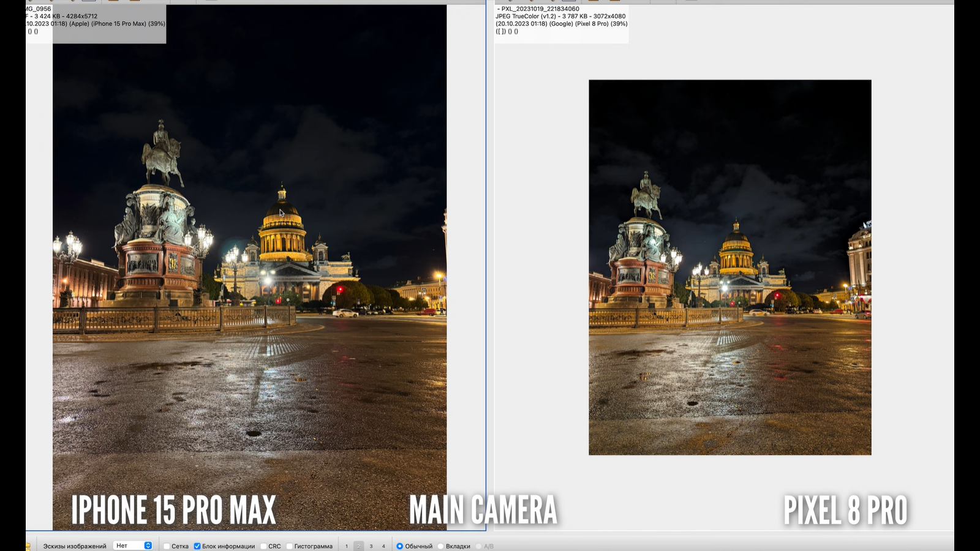Viewport: 980px width, 551px height.
Task: Uncheck the Блок информации checkbox
Action: 197,546
